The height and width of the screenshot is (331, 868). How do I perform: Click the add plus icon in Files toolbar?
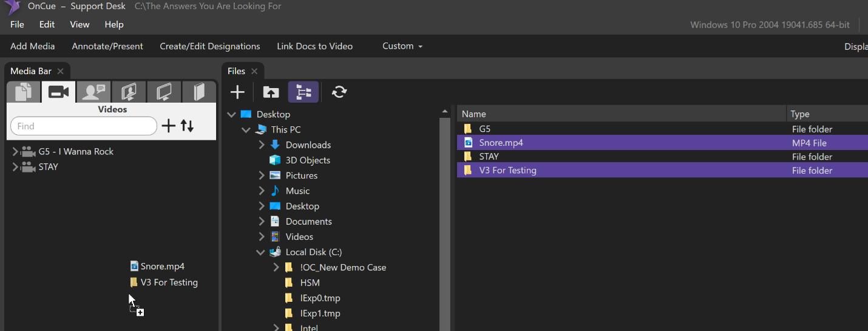tap(237, 92)
